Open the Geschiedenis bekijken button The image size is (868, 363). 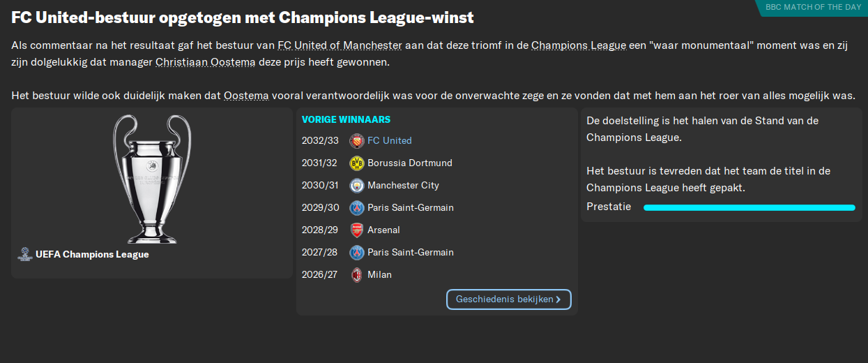coord(508,299)
